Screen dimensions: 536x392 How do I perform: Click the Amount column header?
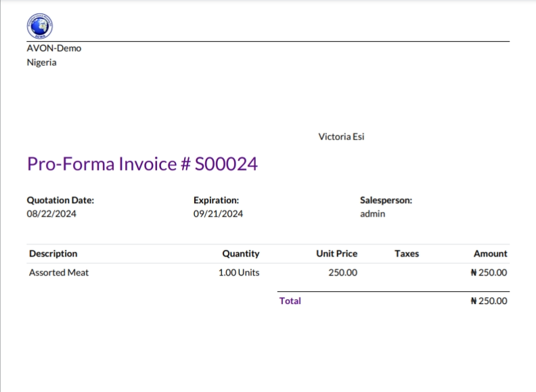[490, 253]
